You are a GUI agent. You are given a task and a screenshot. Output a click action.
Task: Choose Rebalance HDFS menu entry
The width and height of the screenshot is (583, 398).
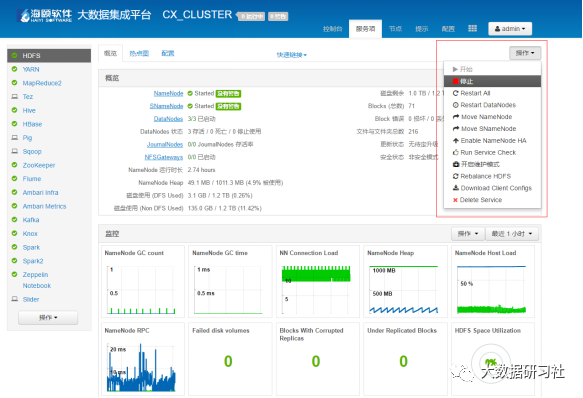point(492,176)
